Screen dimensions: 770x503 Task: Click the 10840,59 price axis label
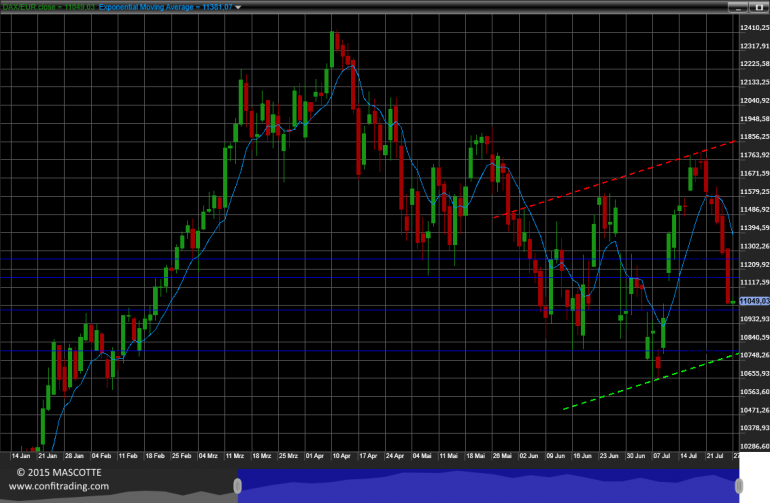[754, 337]
